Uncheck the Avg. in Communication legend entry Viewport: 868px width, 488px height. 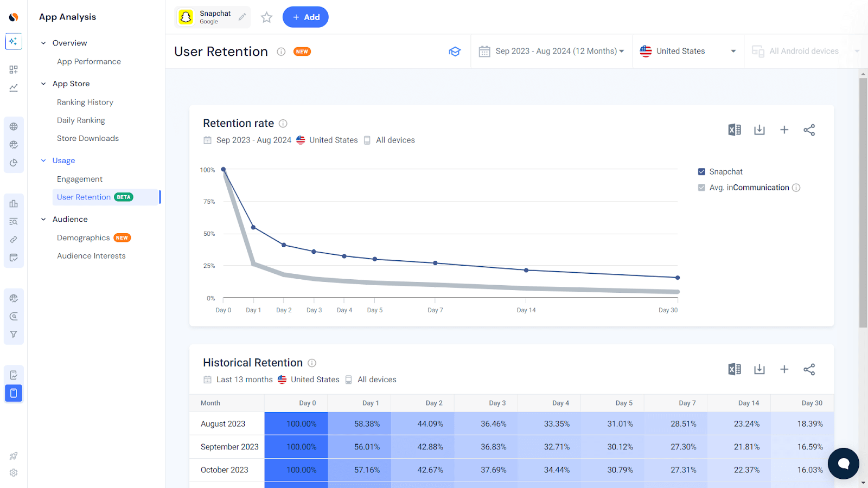[701, 187]
